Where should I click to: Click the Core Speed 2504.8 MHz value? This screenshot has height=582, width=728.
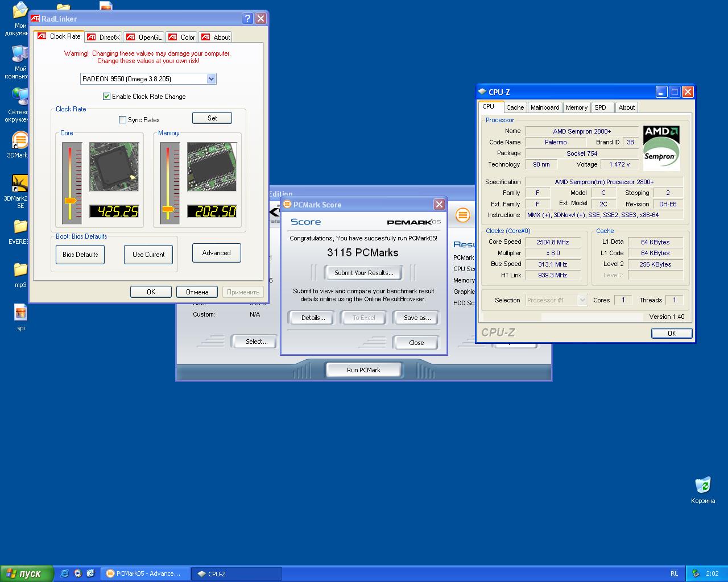coord(553,242)
